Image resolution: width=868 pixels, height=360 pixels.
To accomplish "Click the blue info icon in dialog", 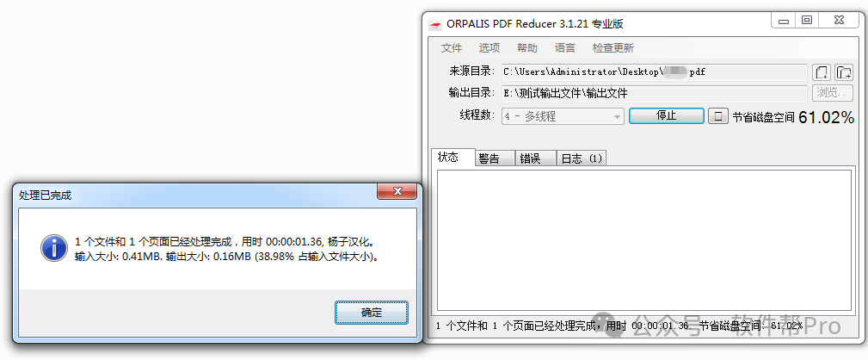I will 54,247.
